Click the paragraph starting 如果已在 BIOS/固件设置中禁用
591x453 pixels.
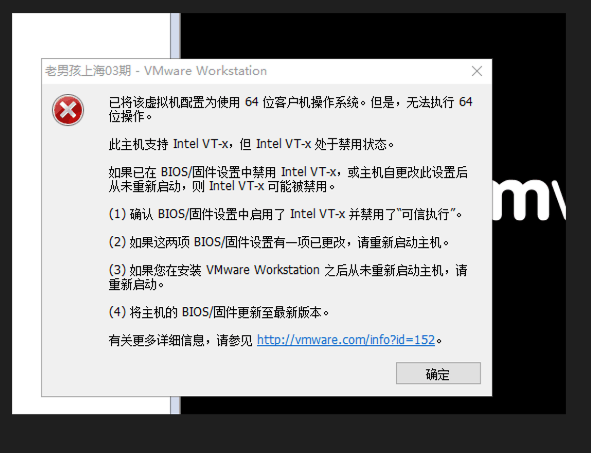coord(288,179)
